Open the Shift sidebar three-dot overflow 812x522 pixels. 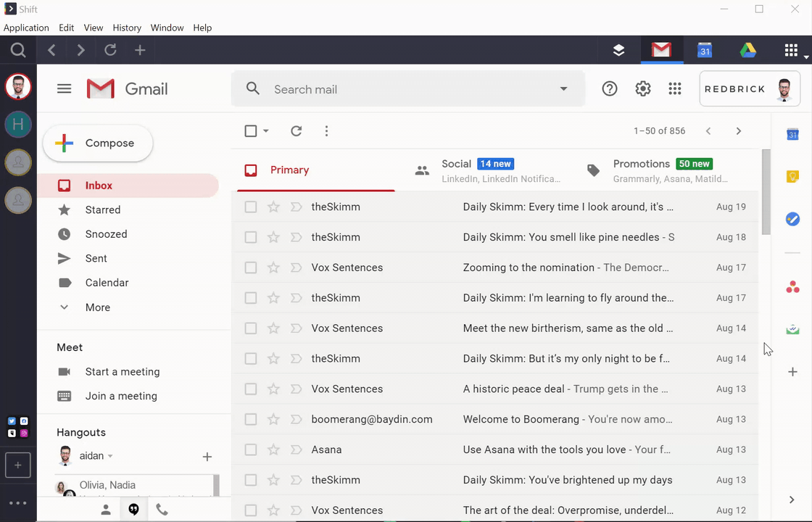pyautogui.click(x=17, y=503)
